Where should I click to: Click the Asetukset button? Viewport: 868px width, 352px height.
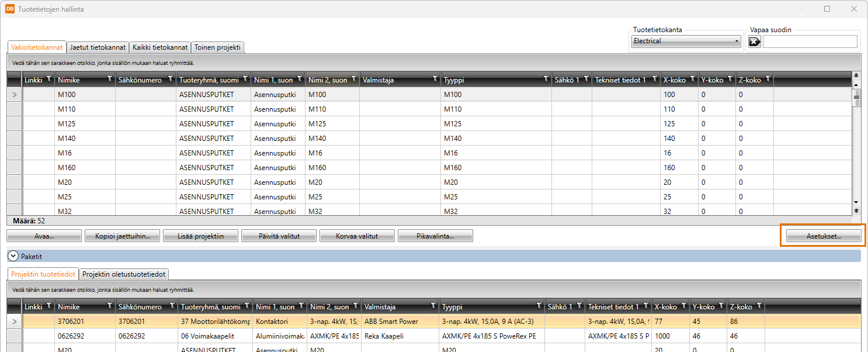pos(823,236)
